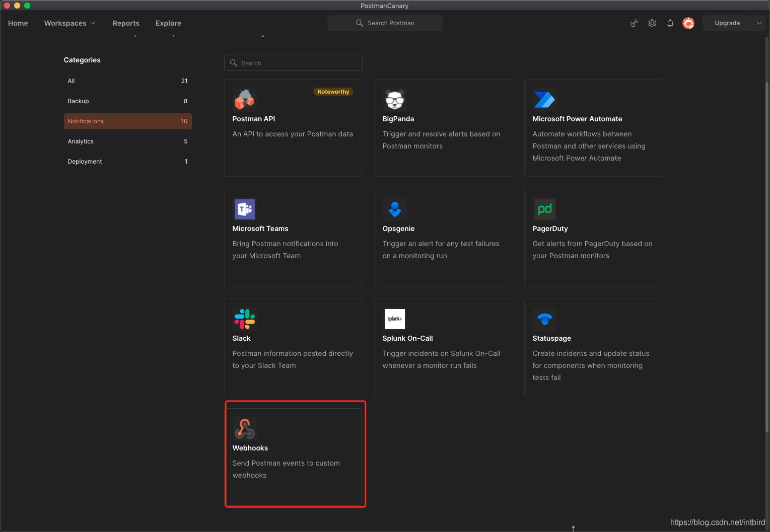The height and width of the screenshot is (532, 770).
Task: Click 'Bring Postman notifications' Teams description
Action: pos(285,250)
